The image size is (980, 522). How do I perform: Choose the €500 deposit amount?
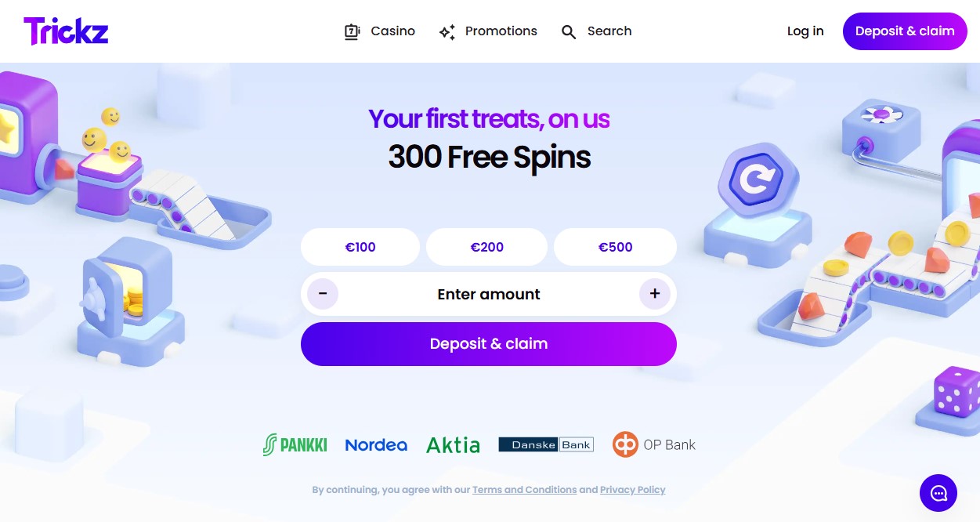coord(615,247)
